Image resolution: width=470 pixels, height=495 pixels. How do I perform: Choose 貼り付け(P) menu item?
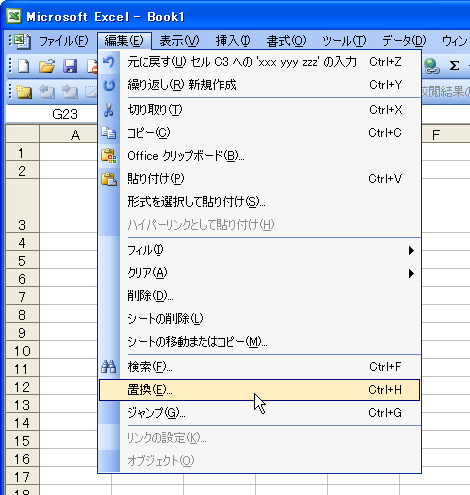click(x=260, y=179)
